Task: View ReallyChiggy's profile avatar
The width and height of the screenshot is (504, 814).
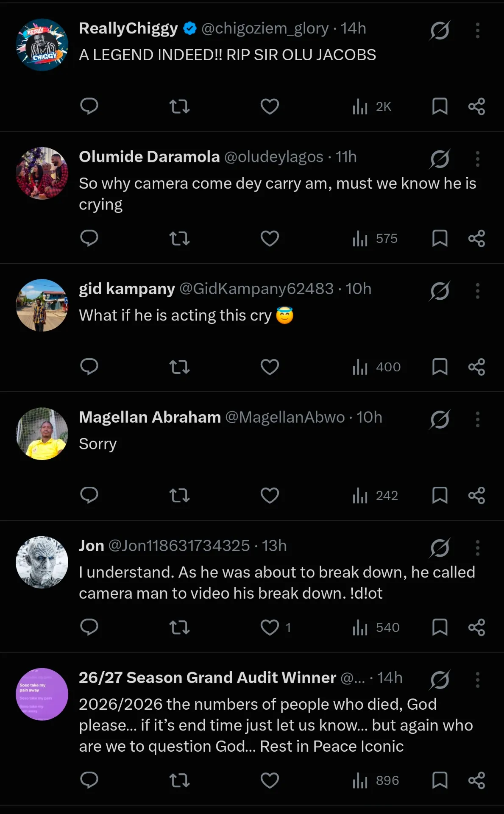Action: [x=42, y=45]
